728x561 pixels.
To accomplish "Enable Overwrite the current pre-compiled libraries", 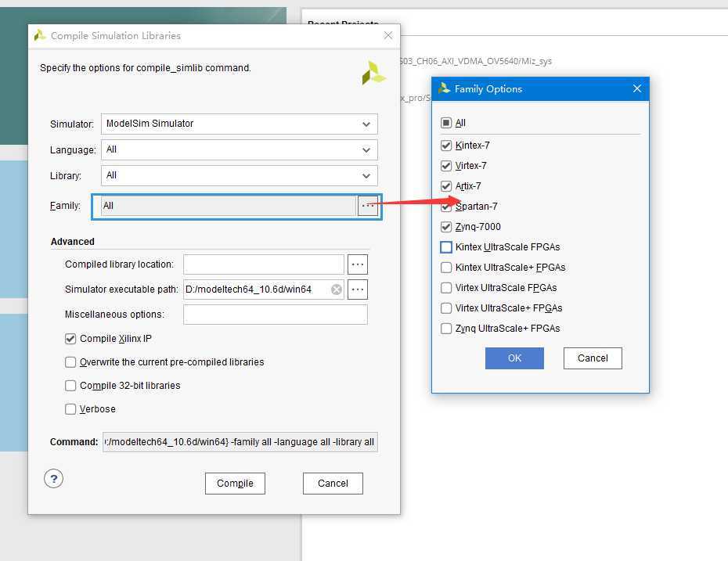I will [x=70, y=362].
